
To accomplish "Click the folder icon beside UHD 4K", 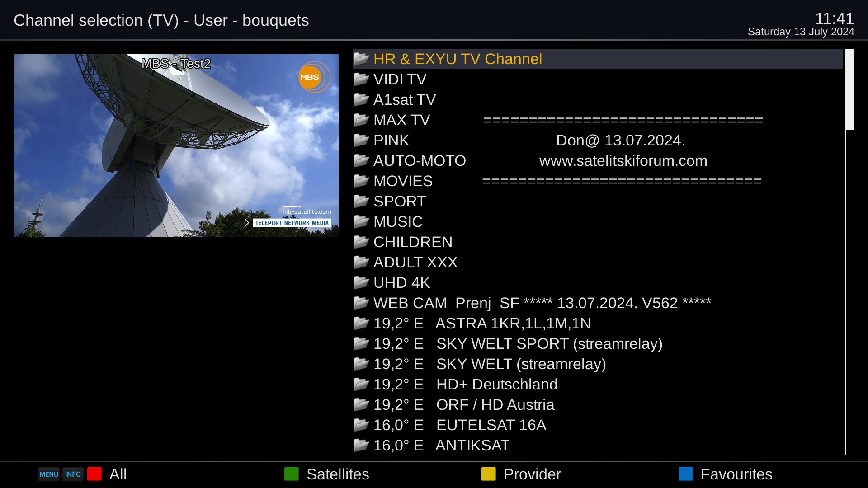I will pos(361,282).
